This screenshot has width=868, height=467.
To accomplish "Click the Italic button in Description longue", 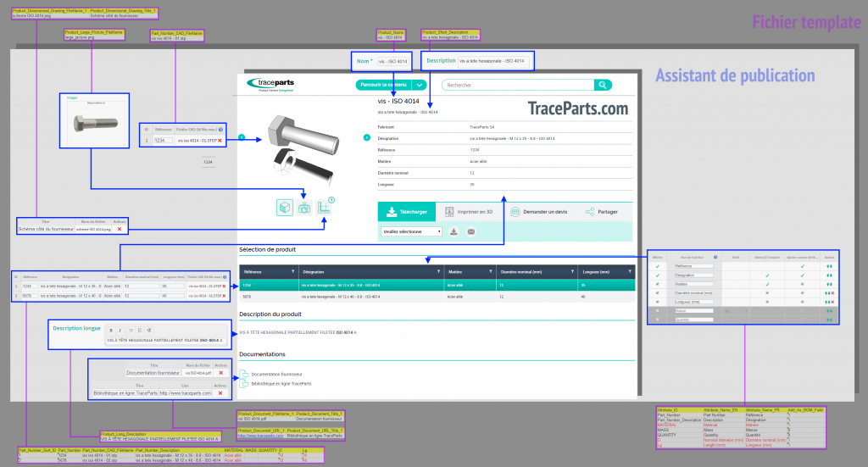I will [x=120, y=330].
